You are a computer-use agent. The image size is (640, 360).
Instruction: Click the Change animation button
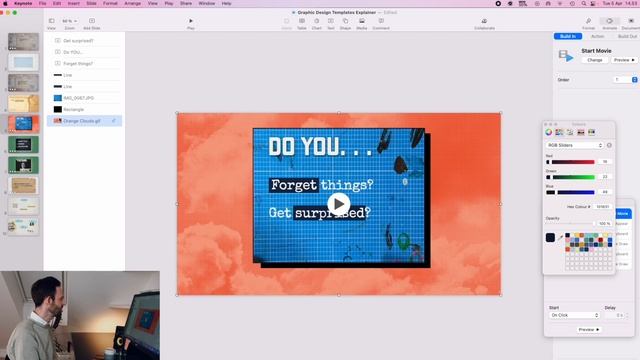tap(595, 60)
